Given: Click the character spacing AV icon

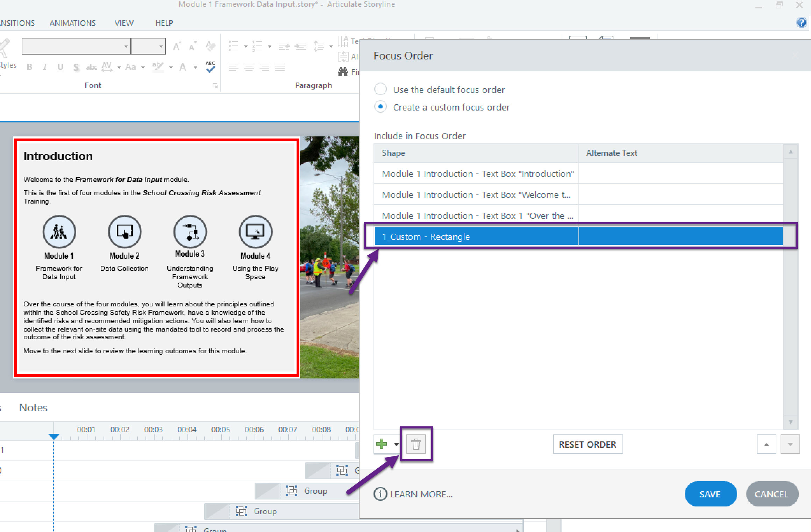Looking at the screenshot, I should pos(107,67).
